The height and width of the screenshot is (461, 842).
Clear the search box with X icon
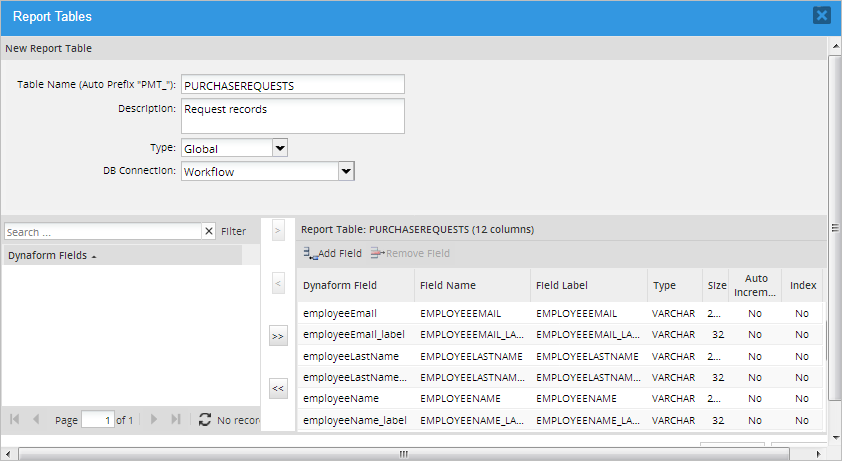209,231
